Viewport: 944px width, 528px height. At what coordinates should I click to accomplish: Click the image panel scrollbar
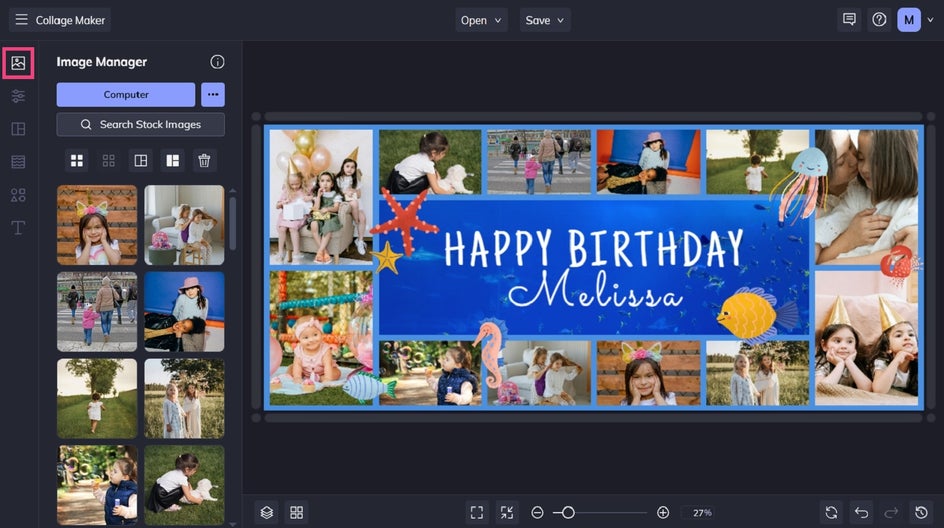(x=233, y=223)
